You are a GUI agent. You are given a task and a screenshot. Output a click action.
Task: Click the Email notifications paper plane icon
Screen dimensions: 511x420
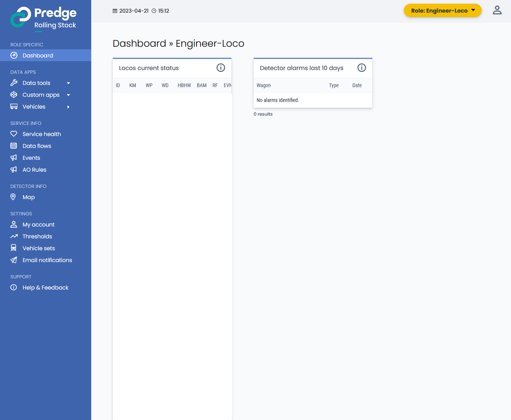tap(14, 260)
